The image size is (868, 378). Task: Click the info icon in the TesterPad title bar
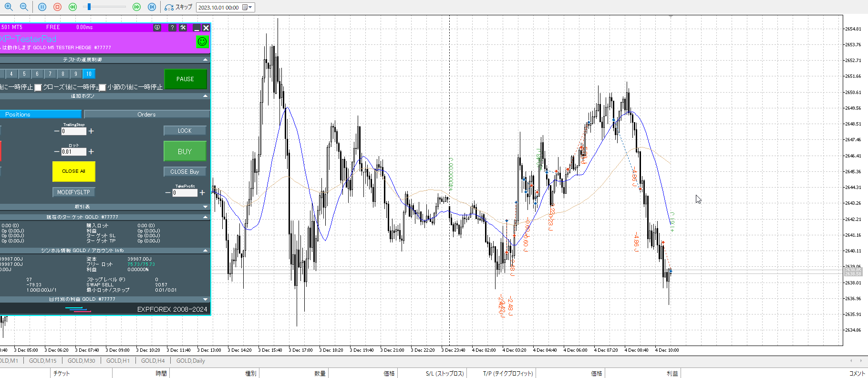[x=157, y=28]
